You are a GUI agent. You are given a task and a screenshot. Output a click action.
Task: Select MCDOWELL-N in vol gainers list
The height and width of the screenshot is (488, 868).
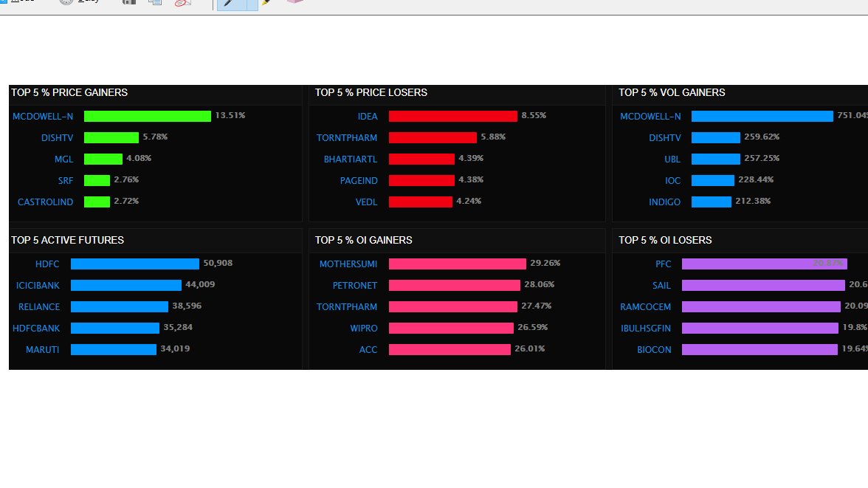pyautogui.click(x=650, y=117)
